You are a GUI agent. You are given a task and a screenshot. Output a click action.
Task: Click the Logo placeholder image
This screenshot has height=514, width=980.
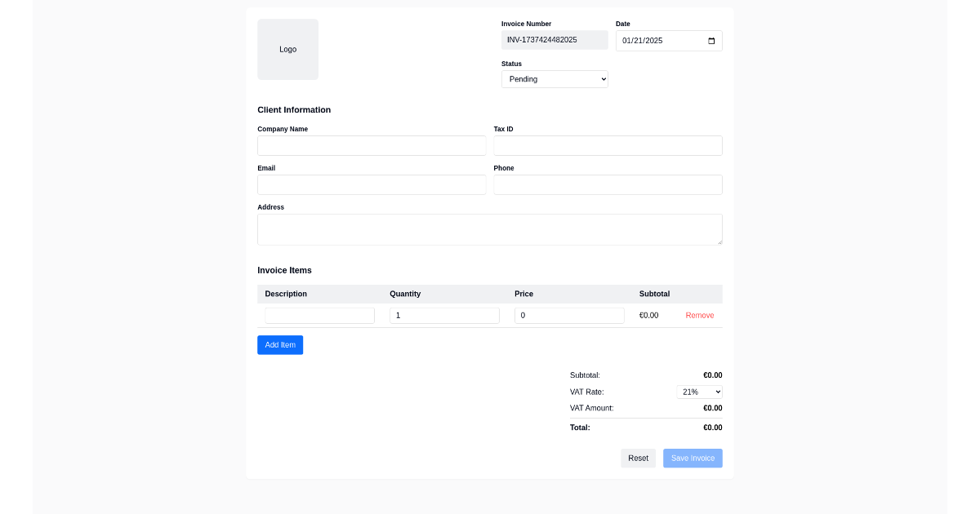(x=287, y=49)
